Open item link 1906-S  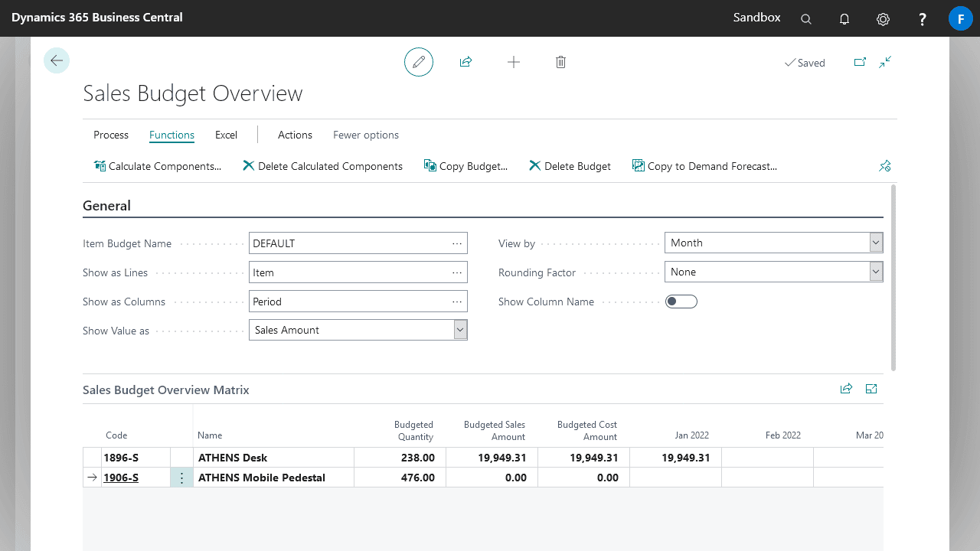point(121,478)
